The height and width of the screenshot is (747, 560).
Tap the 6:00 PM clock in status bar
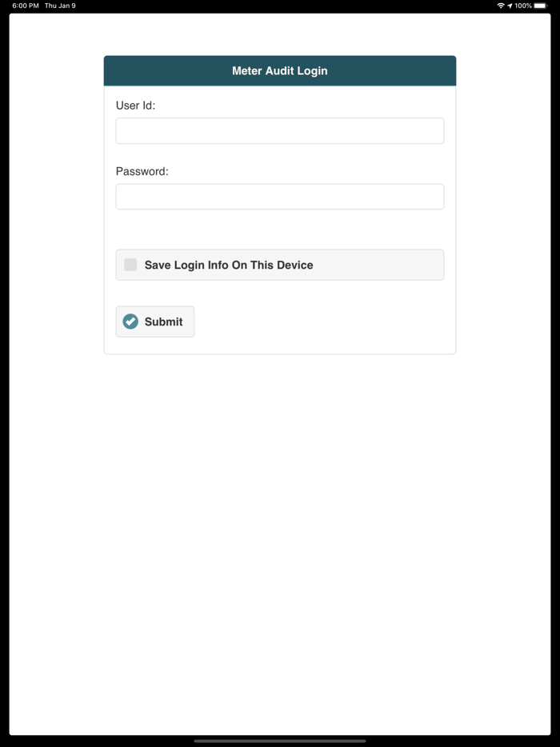(x=26, y=6)
